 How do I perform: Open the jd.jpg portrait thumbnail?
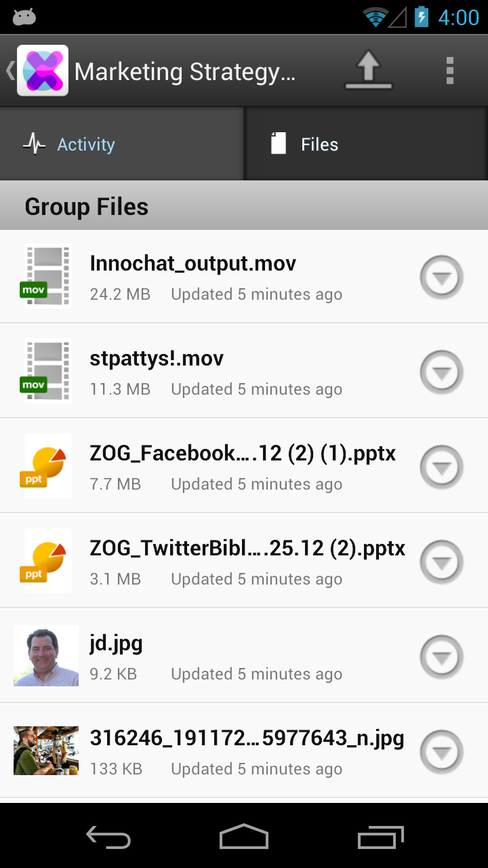pos(46,656)
